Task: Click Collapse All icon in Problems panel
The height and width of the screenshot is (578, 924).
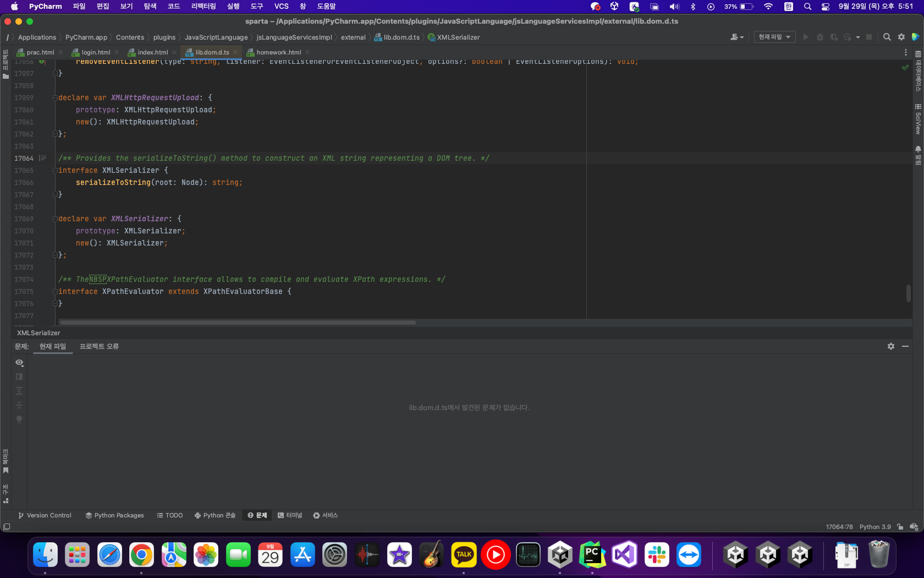Action: [19, 405]
